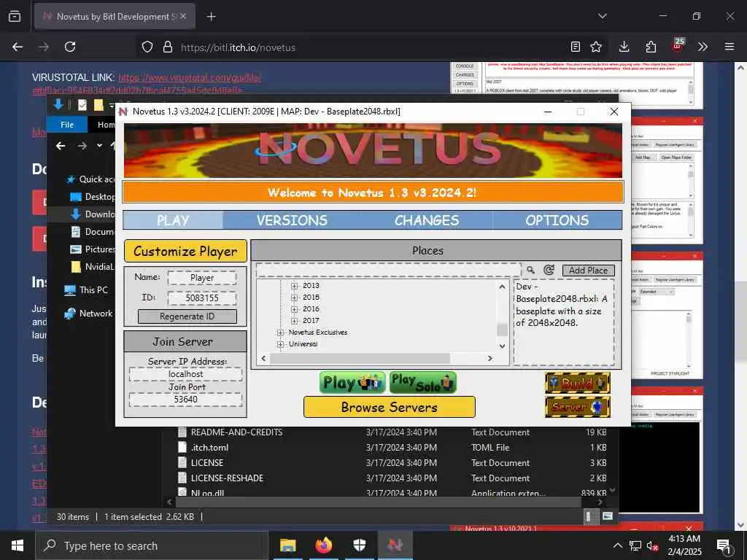Open File Explorer from the taskbar
747x560 pixels.
(287, 545)
